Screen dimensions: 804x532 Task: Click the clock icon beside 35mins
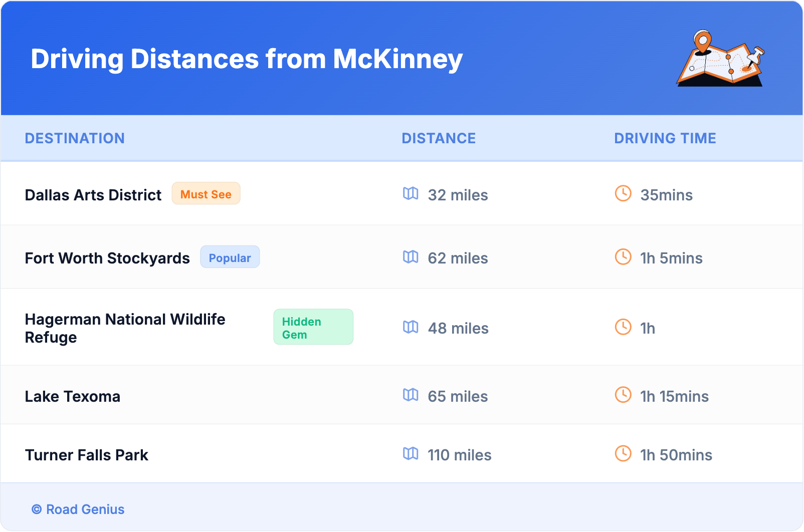(x=623, y=193)
